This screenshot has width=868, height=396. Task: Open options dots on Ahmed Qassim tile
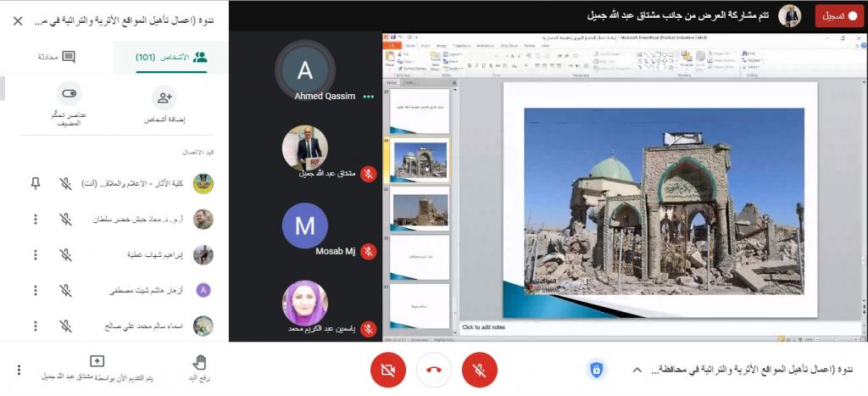[368, 97]
